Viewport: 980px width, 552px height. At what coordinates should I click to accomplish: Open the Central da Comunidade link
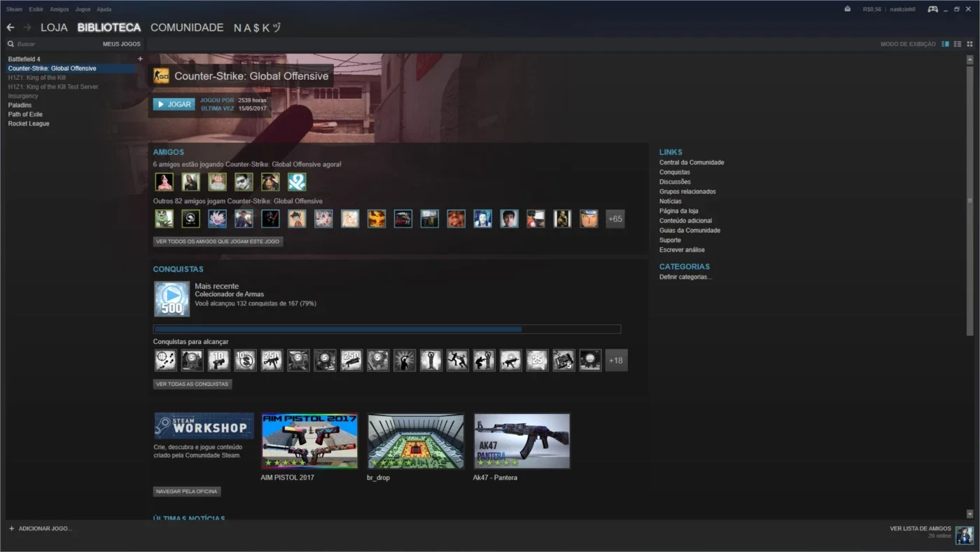pyautogui.click(x=692, y=163)
